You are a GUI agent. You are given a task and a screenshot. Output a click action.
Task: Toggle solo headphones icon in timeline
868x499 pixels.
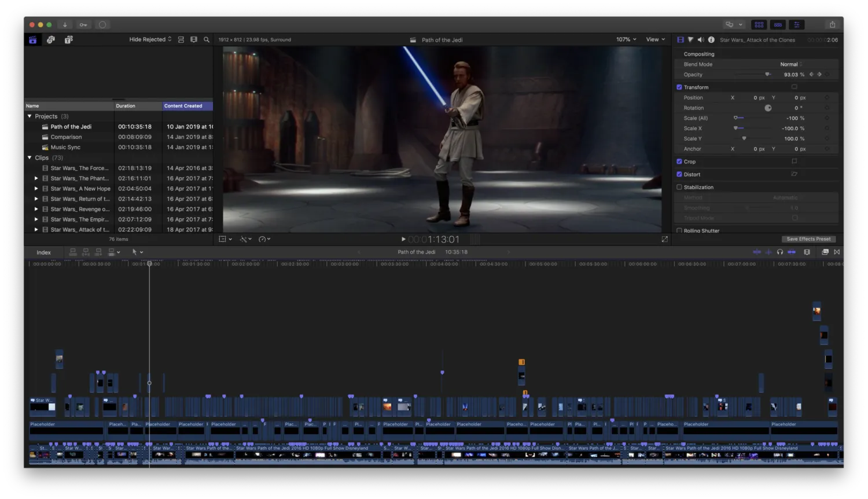[780, 252]
